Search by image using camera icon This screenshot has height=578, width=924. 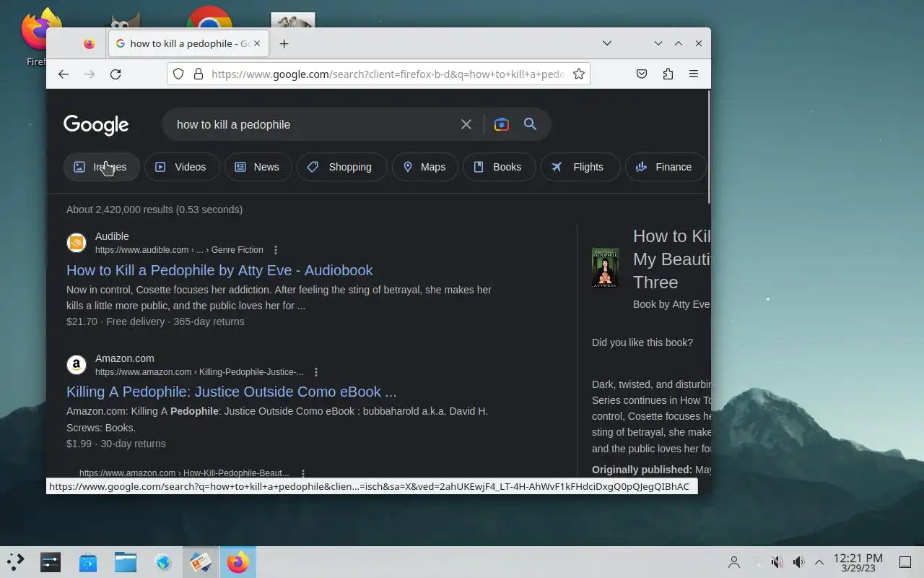click(502, 124)
